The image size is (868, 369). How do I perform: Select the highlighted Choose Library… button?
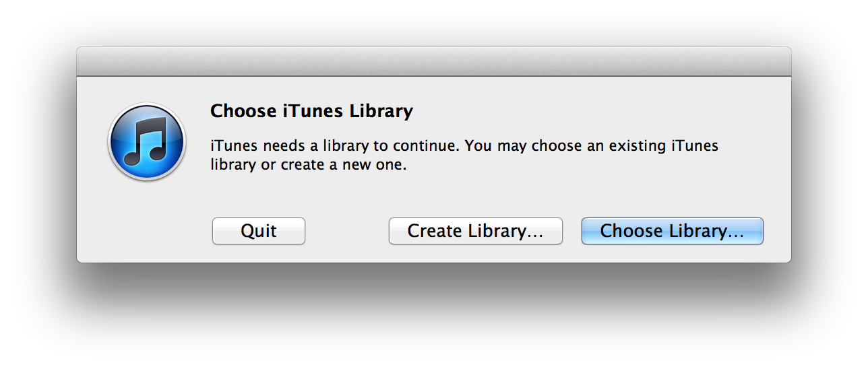click(672, 231)
